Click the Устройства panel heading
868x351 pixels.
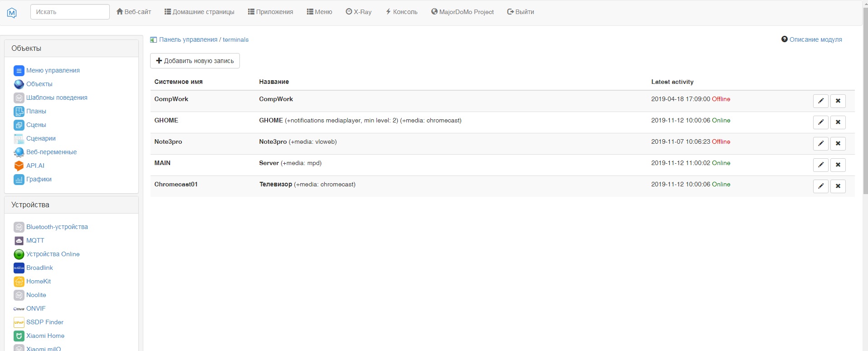point(71,205)
